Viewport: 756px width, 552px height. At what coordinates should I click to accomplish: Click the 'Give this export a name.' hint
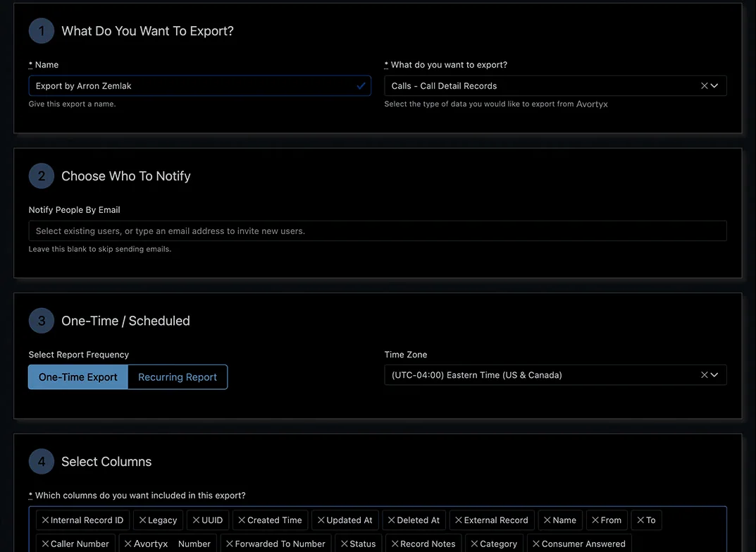point(72,104)
